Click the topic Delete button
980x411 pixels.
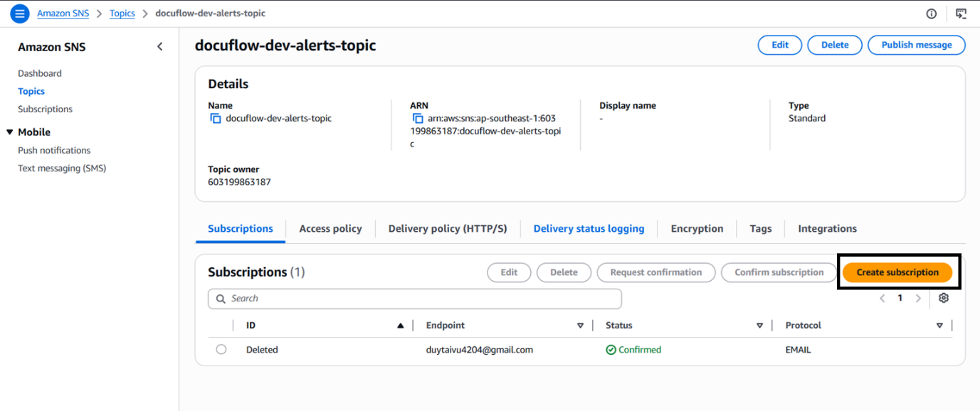835,45
